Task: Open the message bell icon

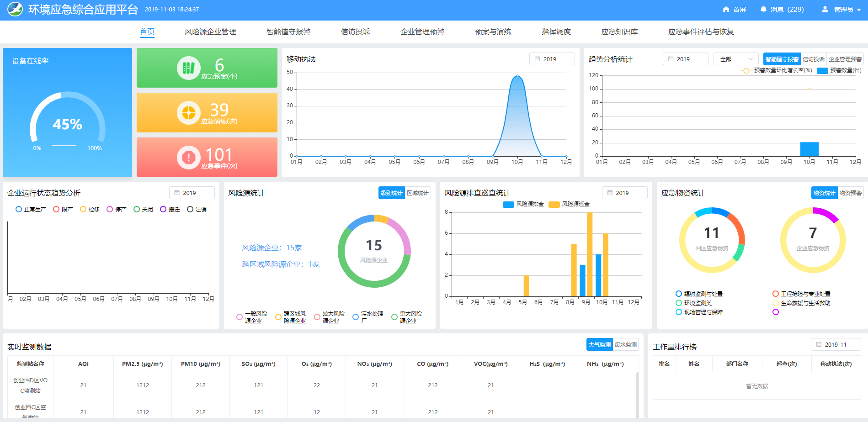Action: point(763,9)
